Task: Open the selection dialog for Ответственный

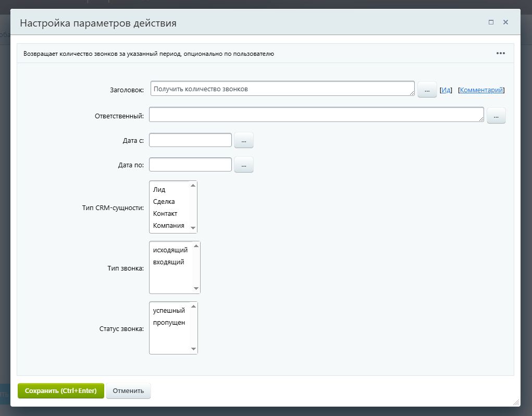Action: pyautogui.click(x=496, y=115)
